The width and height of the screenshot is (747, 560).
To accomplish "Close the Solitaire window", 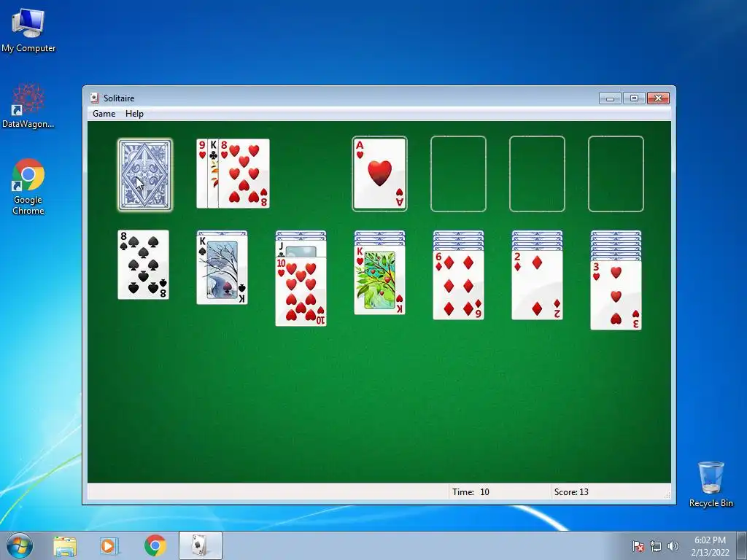I will 659,98.
